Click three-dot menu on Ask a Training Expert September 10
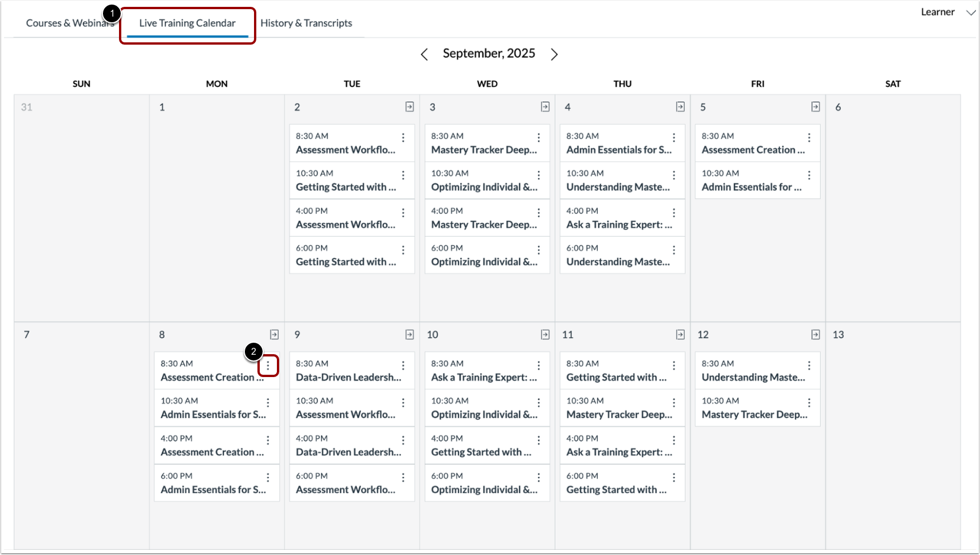The image size is (980, 555). coord(538,365)
